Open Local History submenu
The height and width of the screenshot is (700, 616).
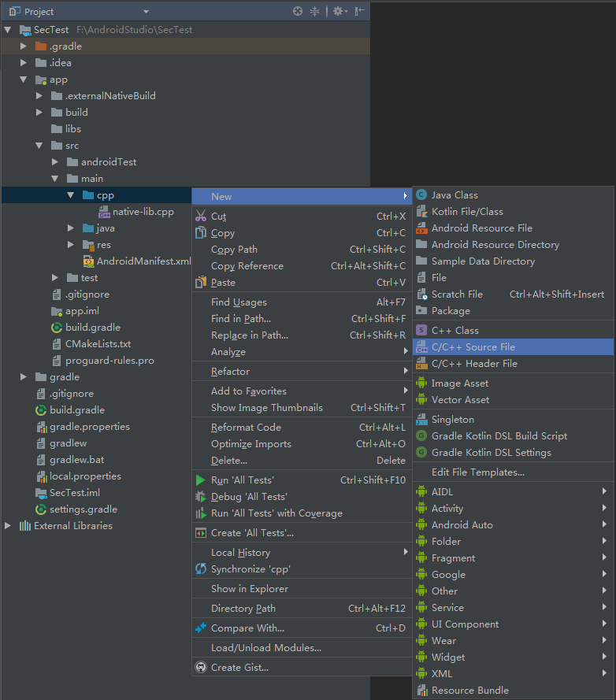click(302, 552)
